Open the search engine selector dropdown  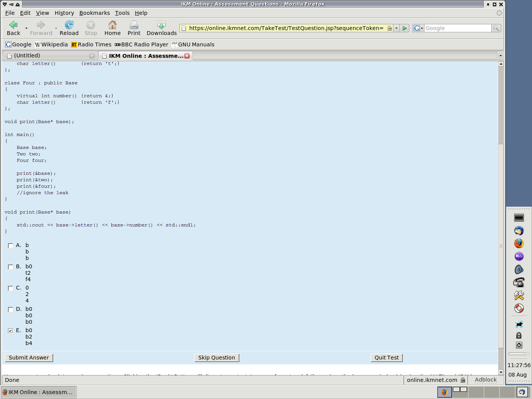click(418, 28)
